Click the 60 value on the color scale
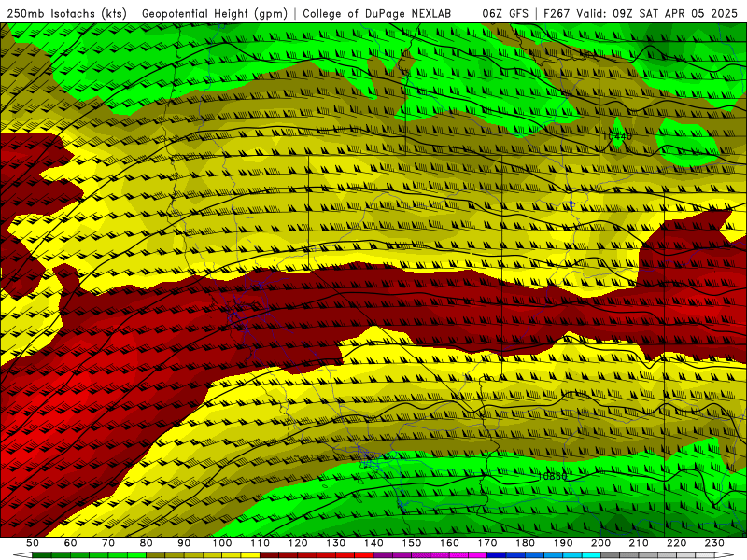Screen dimensions: 747x560 (x=71, y=543)
